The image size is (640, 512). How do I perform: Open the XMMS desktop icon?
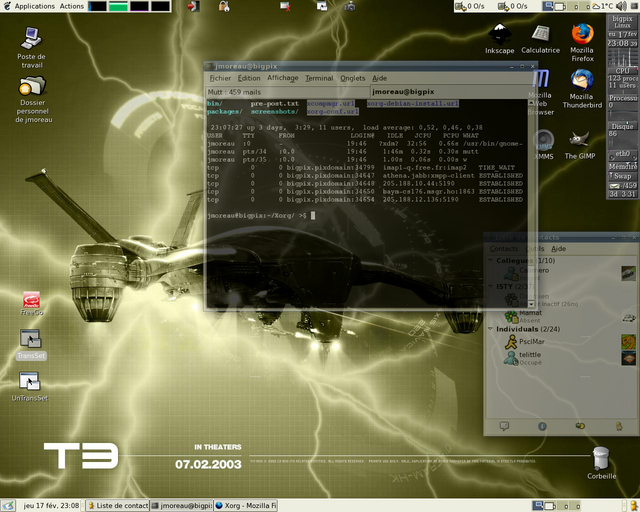tap(544, 145)
